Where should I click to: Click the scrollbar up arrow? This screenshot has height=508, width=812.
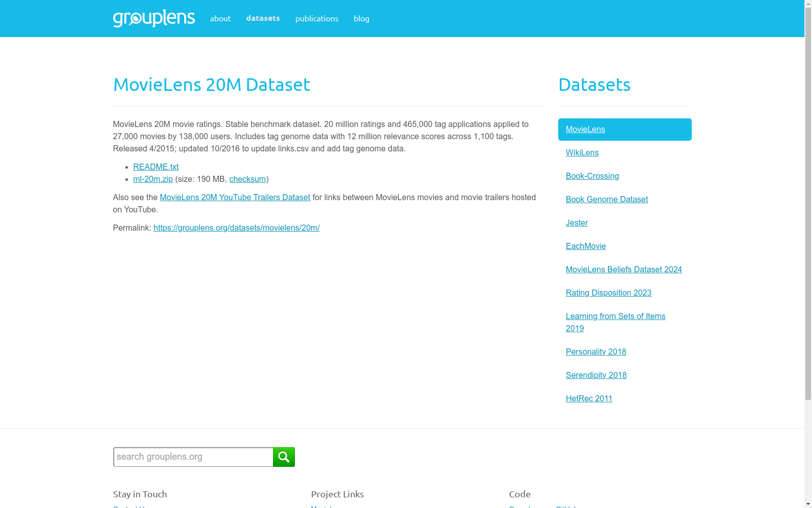808,4
